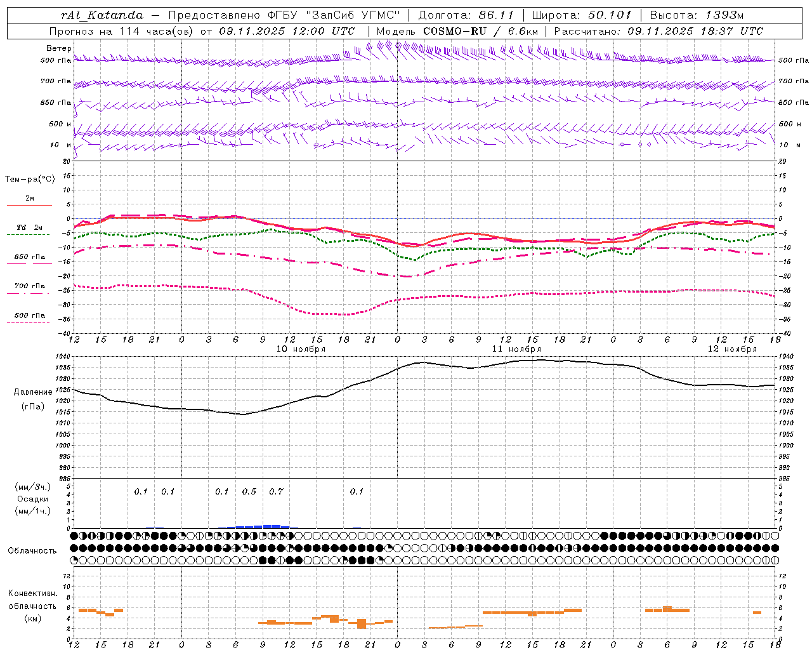Click the '(мм/3ч.)' precipitation unit label

point(33,487)
